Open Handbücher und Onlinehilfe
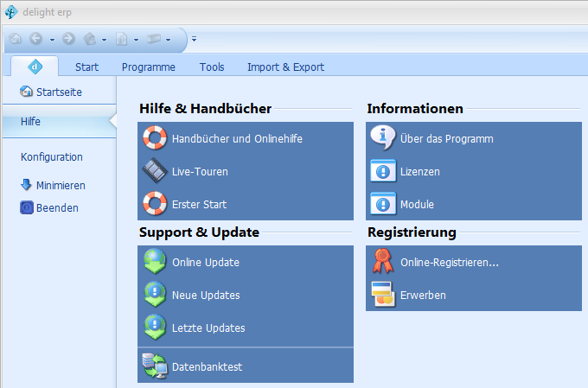588x388 pixels. tap(246, 138)
